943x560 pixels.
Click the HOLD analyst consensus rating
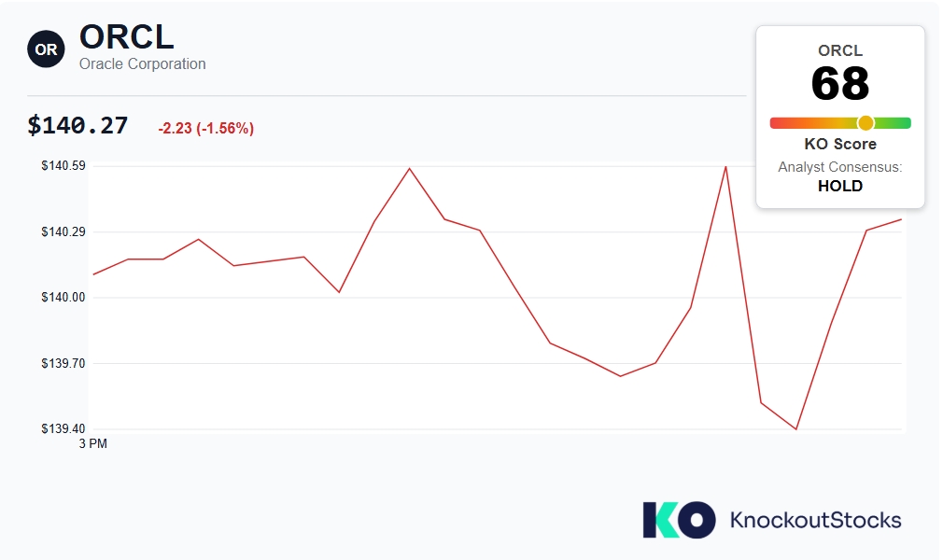click(x=840, y=186)
